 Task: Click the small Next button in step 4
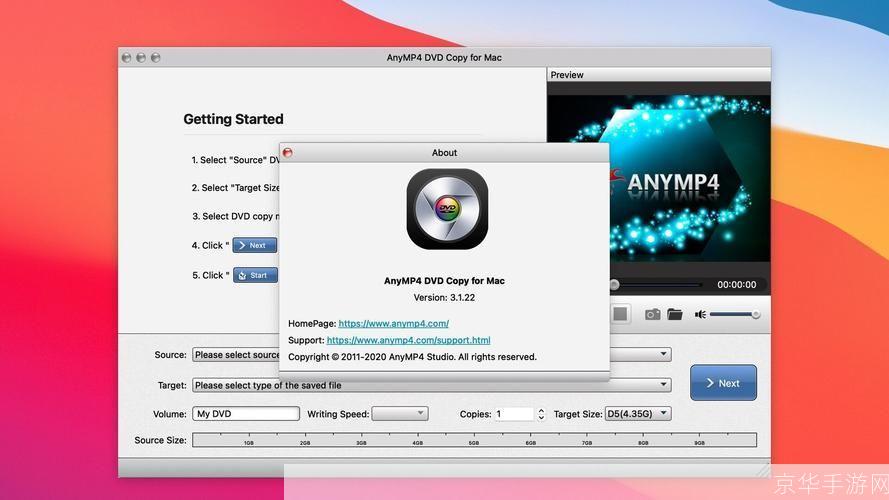coord(255,245)
